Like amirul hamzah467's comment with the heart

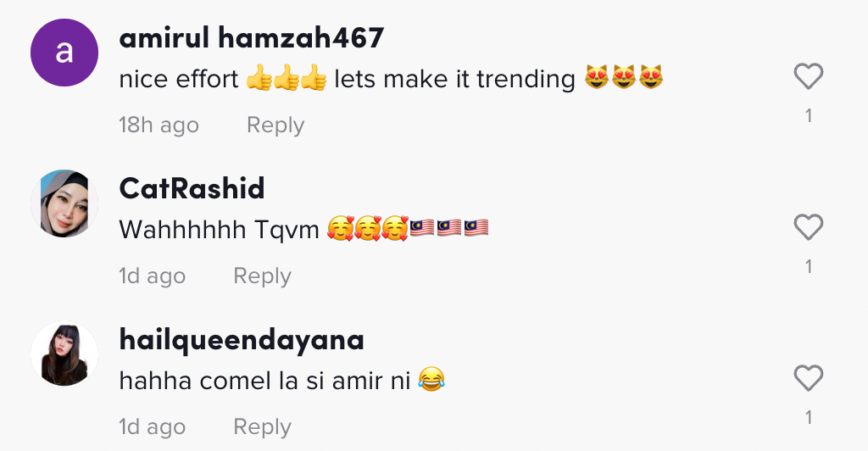coord(808,76)
